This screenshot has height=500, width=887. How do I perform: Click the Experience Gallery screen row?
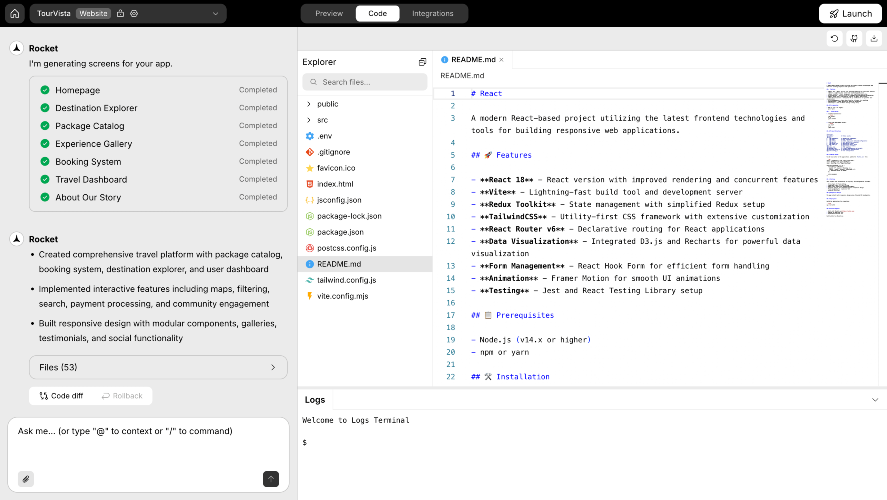coord(158,144)
